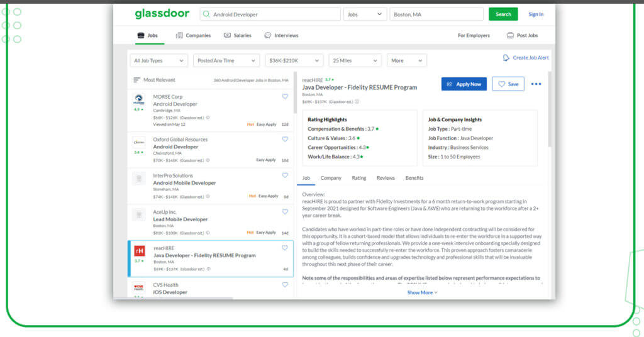Click the Most Relevant sort label
The width and height of the screenshot is (644, 337).
point(159,80)
